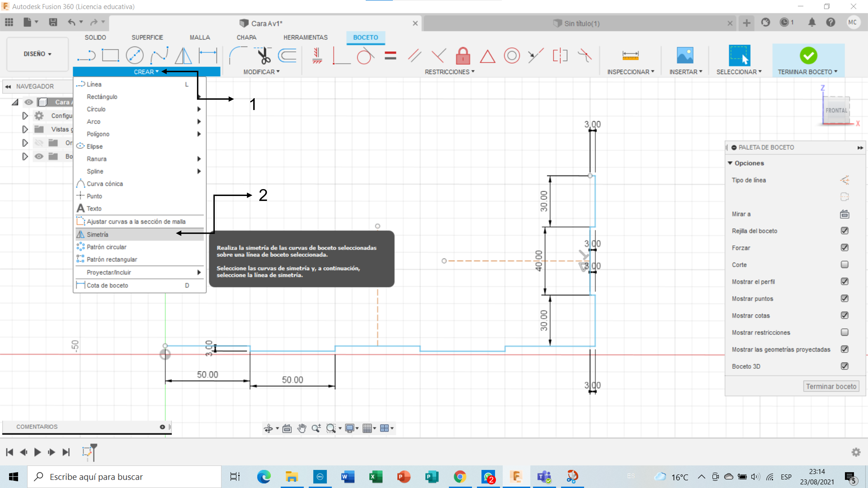Open the DISEÑO workspace dropdown
The height and width of the screenshot is (488, 868).
[37, 54]
